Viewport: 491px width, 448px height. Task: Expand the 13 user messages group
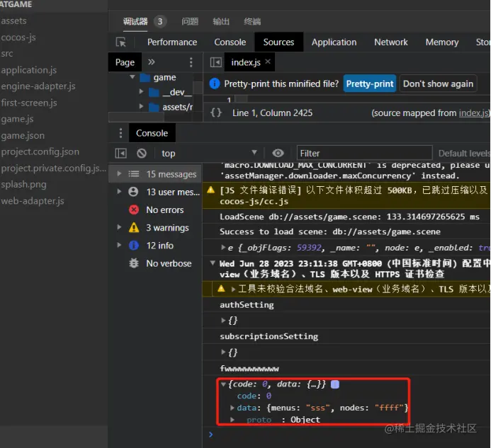[x=119, y=192]
